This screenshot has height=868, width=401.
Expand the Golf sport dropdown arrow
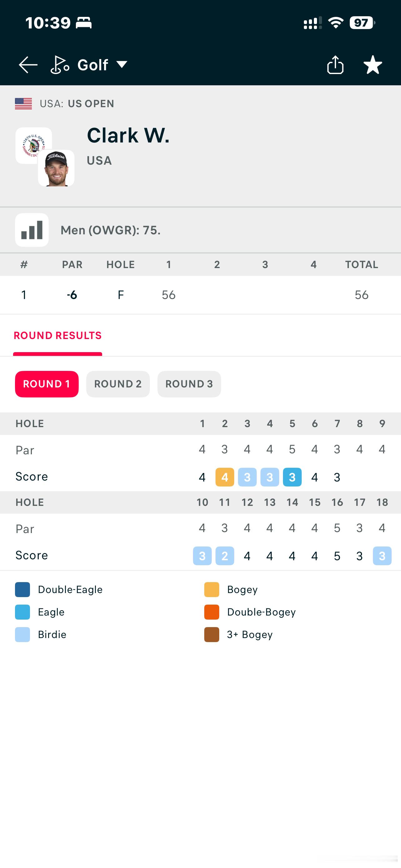[x=121, y=64]
